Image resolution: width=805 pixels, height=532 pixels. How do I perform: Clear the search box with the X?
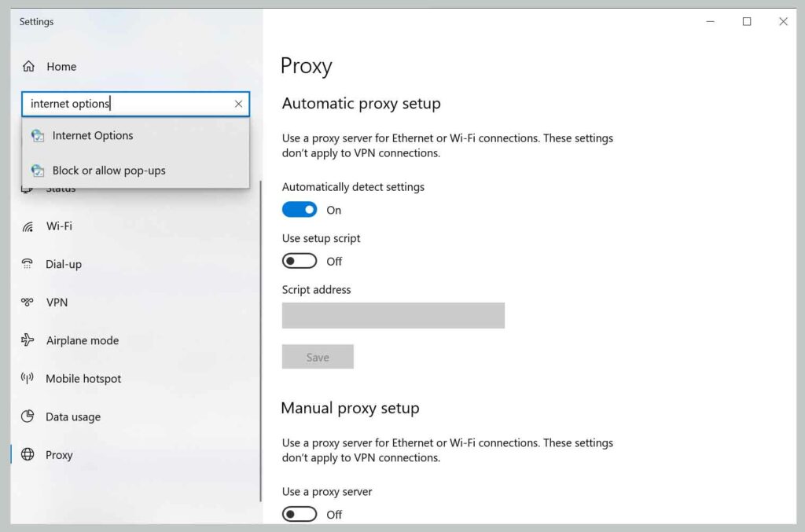[x=238, y=104]
